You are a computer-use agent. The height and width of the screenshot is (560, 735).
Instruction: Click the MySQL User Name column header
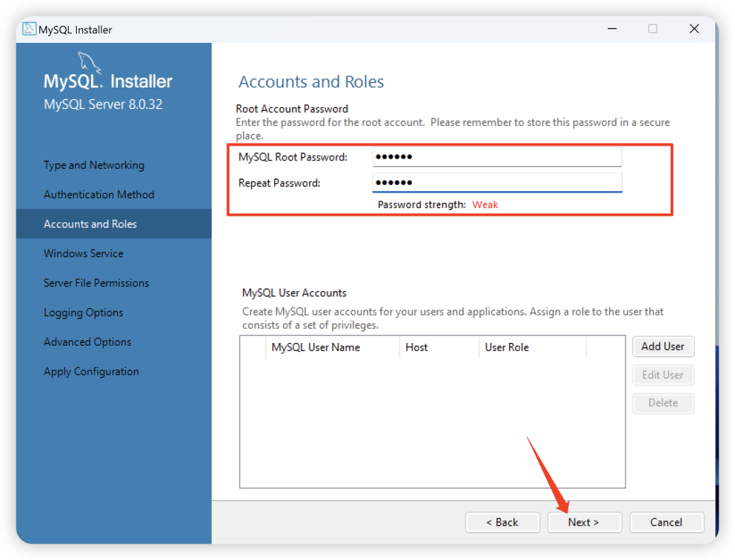(332, 347)
